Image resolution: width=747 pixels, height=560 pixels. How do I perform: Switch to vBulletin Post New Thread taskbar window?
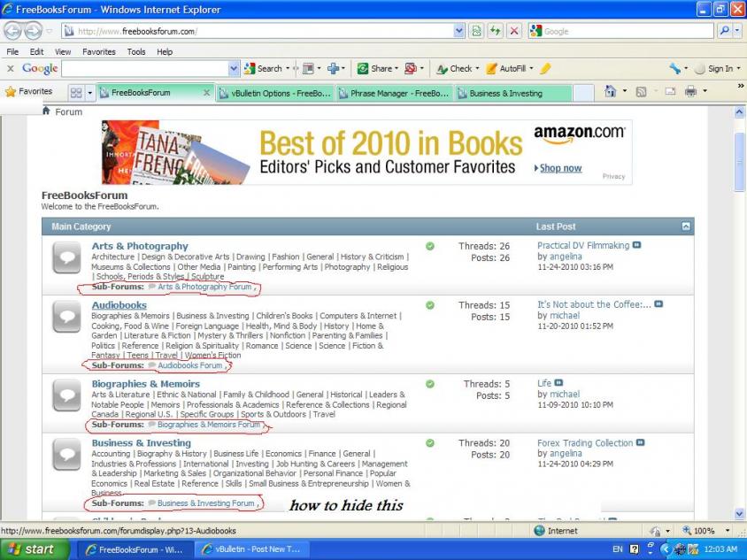pos(252,549)
